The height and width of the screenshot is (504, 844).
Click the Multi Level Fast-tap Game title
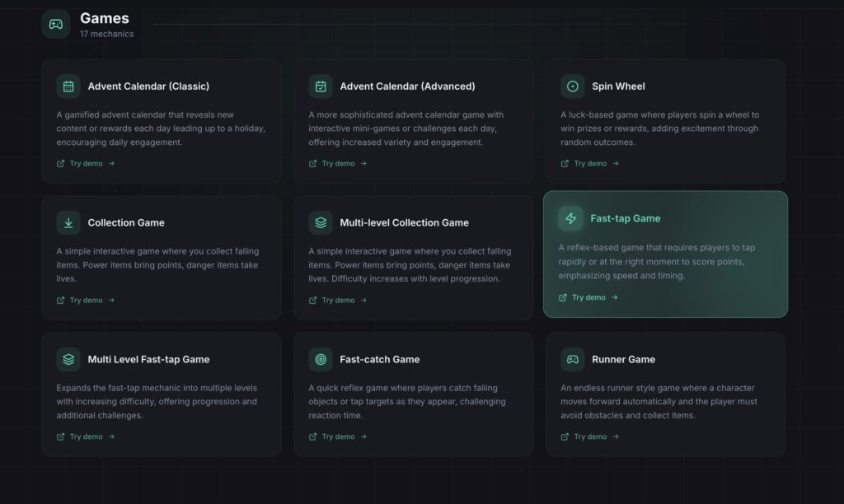tap(148, 359)
